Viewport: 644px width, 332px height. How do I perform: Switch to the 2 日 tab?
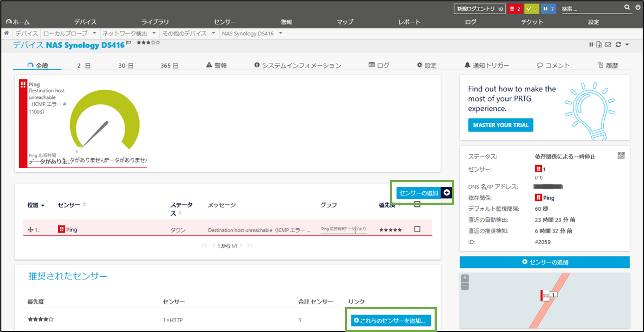pyautogui.click(x=84, y=65)
